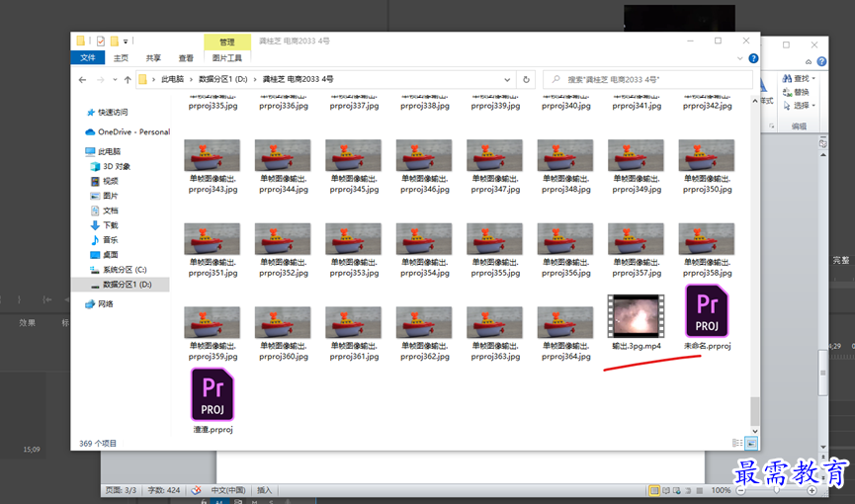Switch to the 共享 ribbon tab

tap(153, 58)
